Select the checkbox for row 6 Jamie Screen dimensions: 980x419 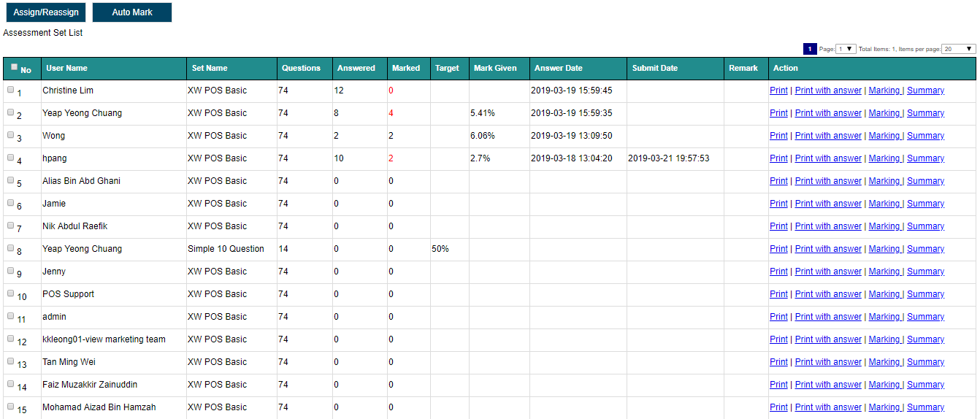11,203
